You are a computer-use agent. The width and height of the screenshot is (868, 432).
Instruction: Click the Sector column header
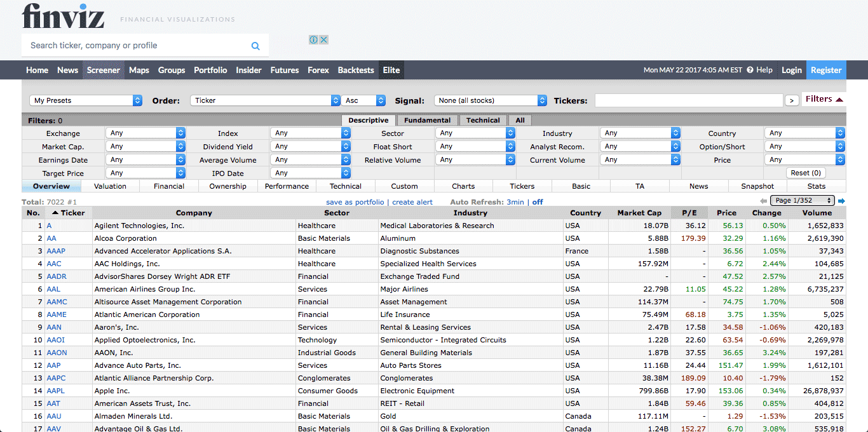pyautogui.click(x=337, y=213)
